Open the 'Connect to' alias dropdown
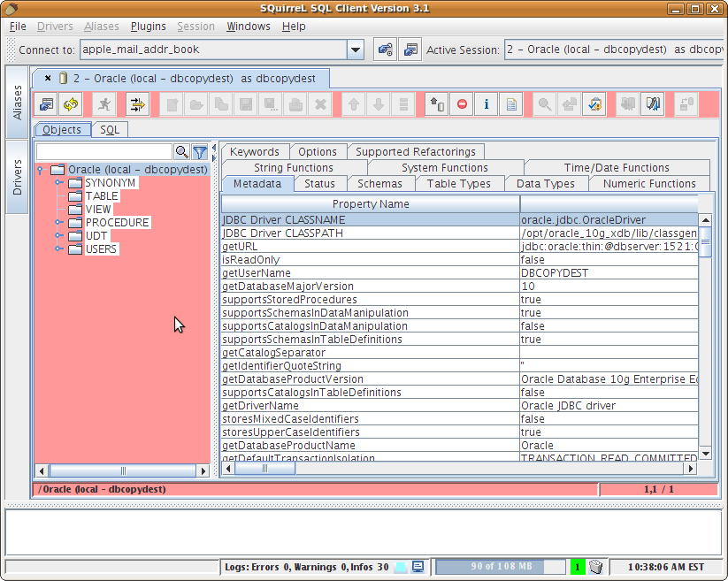 coord(355,50)
